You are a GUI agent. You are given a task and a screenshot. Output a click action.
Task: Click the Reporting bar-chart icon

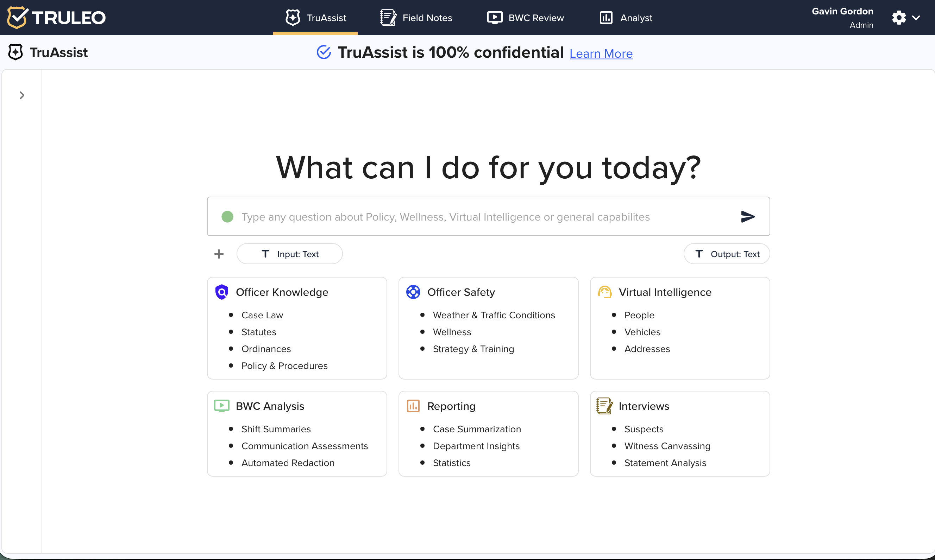[x=413, y=406]
